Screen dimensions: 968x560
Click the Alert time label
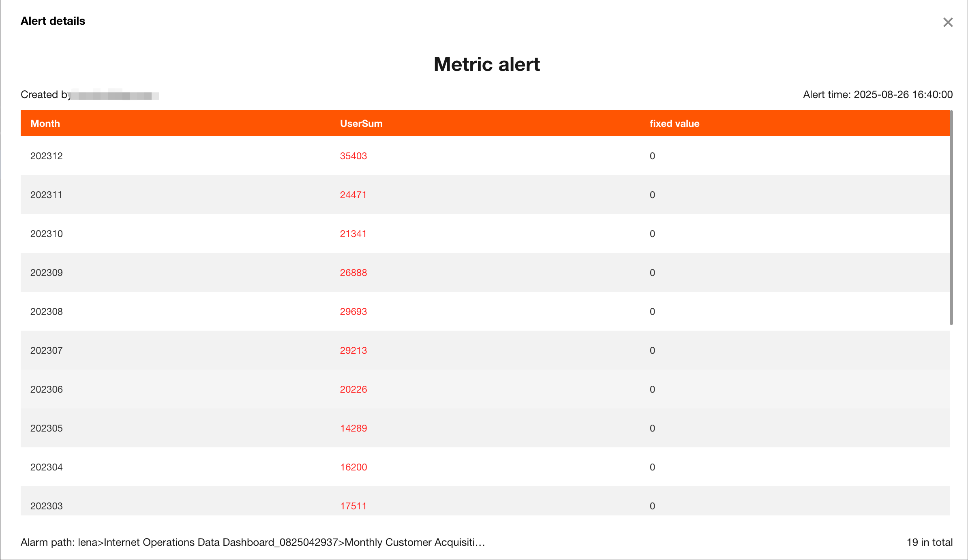tap(877, 94)
